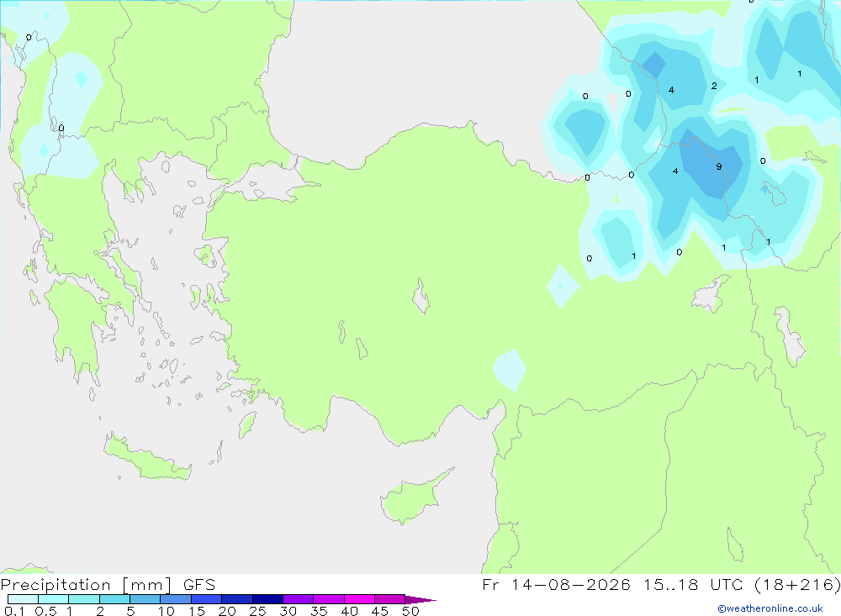Click the 'Precipitation [mm]' title text
This screenshot has height=616, width=841.
pos(86,585)
